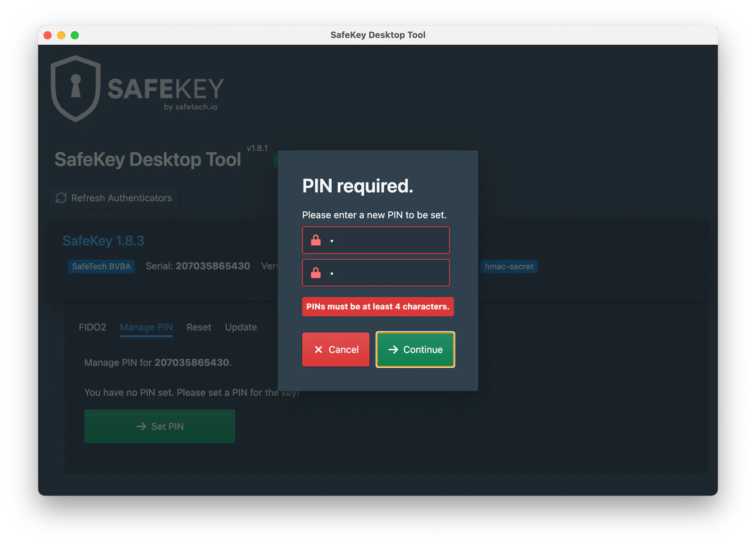Open the Update tab

tap(241, 327)
